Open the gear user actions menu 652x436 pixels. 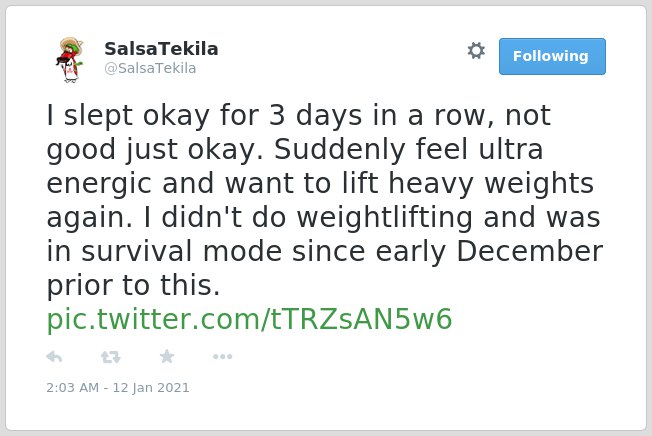476,51
